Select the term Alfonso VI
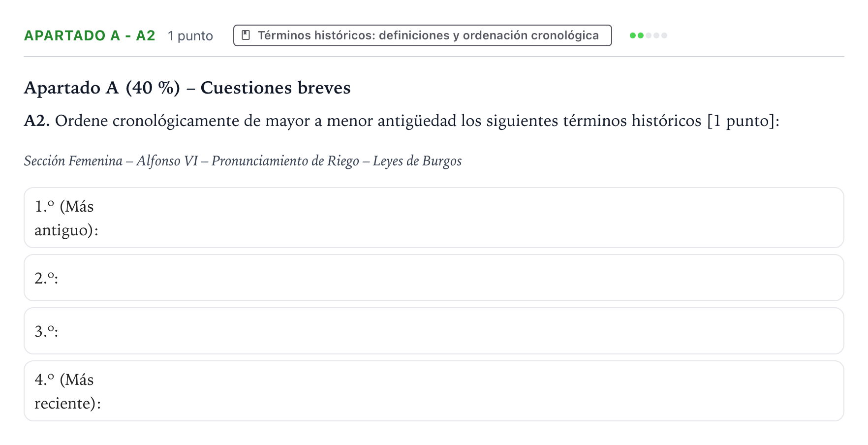The height and width of the screenshot is (445, 868). click(167, 161)
